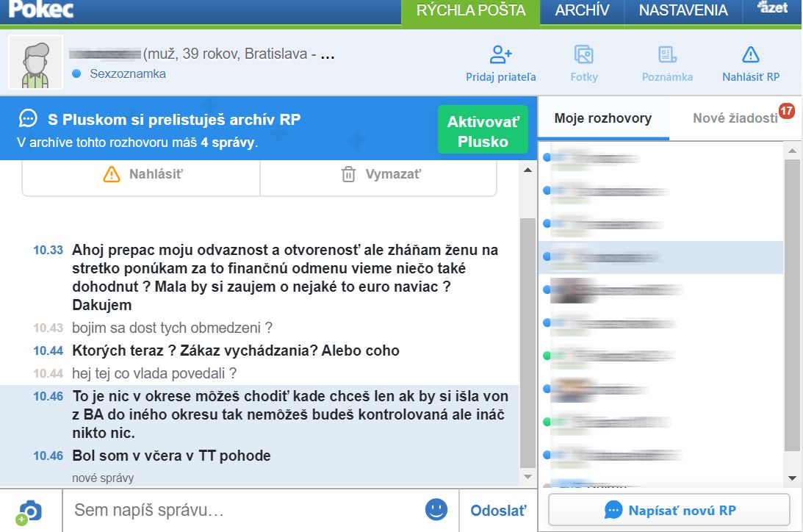The image size is (803, 532).
Task: Click message starting 'Ahoj prepac moju odvaznost'
Action: 285,278
